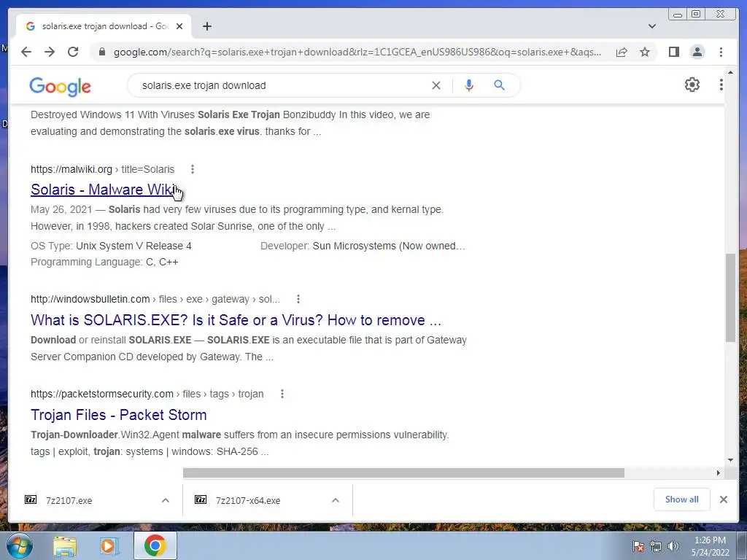Open Google quick settings gear

(x=692, y=85)
